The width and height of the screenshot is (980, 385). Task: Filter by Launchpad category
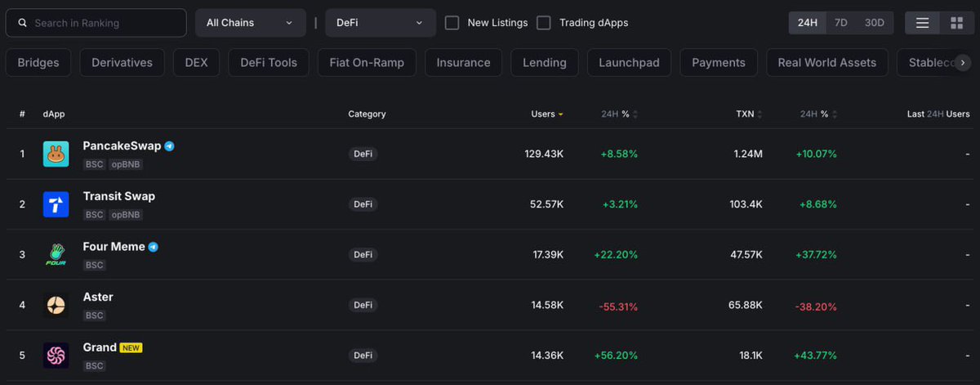(629, 62)
